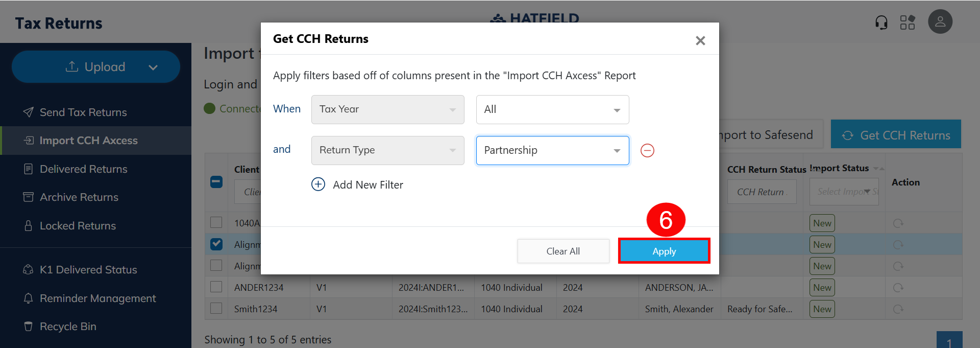Screen dimensions: 980x348
Task: Expand the Upload button dropdown
Action: 153,67
